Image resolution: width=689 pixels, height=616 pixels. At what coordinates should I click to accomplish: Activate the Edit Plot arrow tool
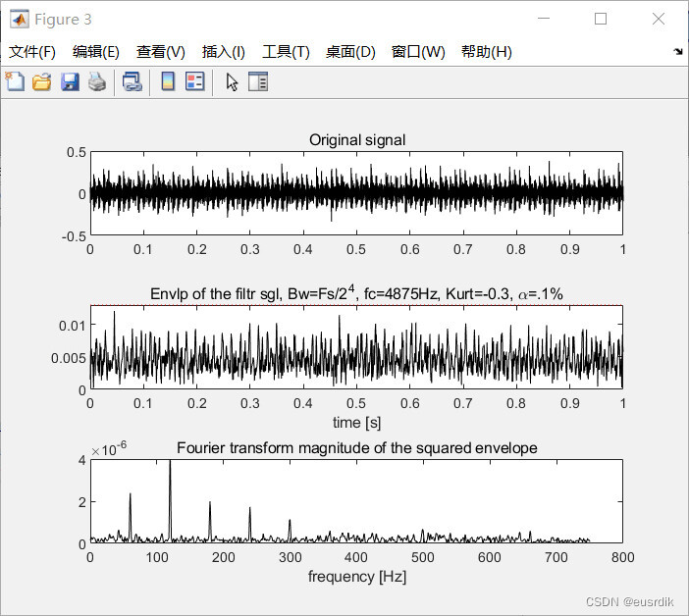pos(232,82)
